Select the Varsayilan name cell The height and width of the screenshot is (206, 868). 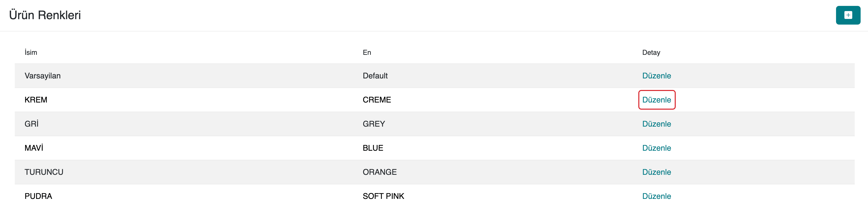[43, 76]
